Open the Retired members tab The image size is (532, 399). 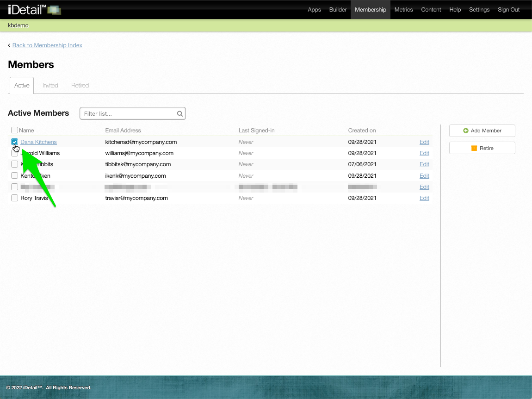80,86
